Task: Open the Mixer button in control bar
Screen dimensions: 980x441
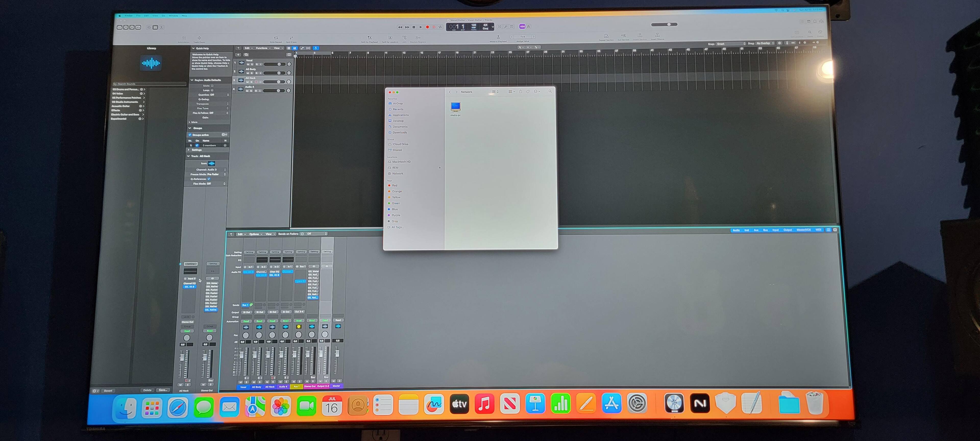Action: coord(155,27)
